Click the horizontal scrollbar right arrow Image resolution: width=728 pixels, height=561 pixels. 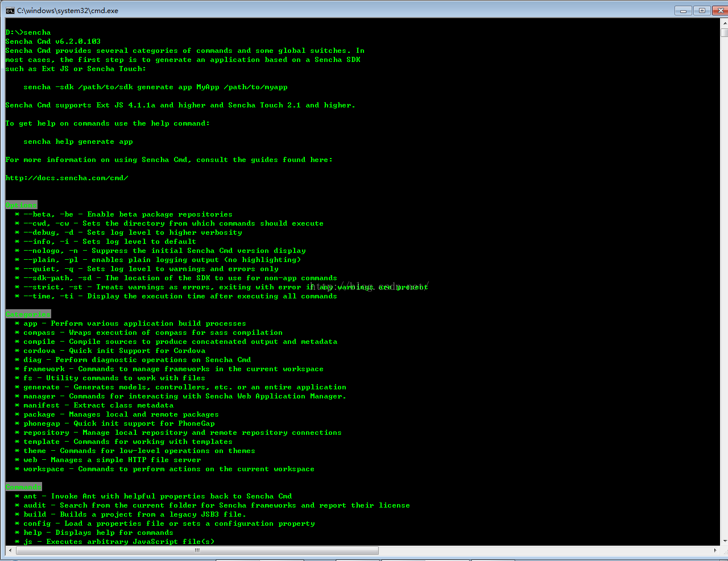(715, 550)
